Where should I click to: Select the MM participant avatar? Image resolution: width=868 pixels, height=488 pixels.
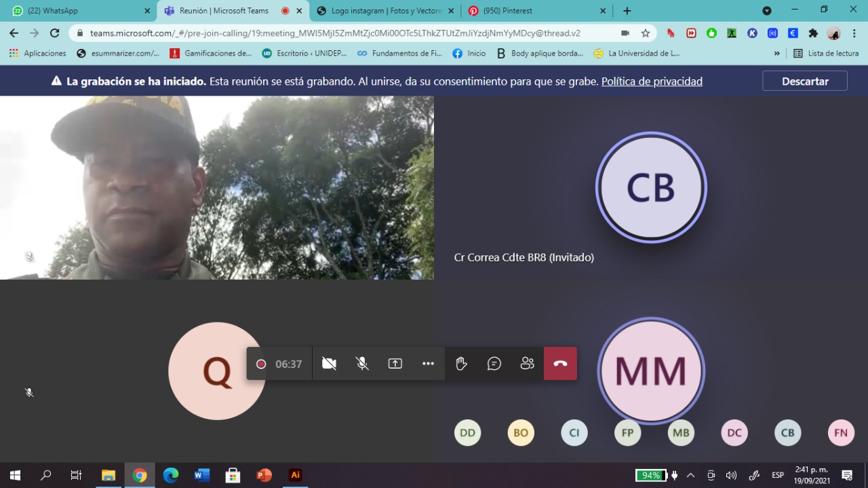651,371
